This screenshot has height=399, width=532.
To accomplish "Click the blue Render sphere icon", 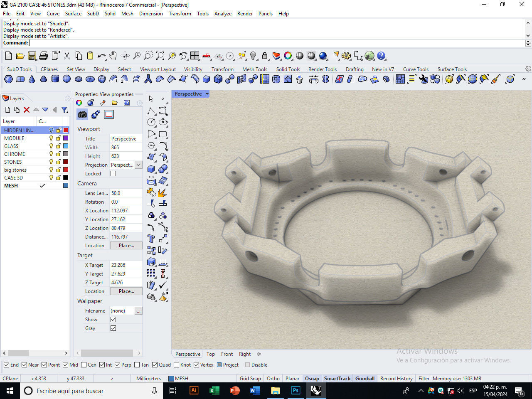I will pos(323,56).
